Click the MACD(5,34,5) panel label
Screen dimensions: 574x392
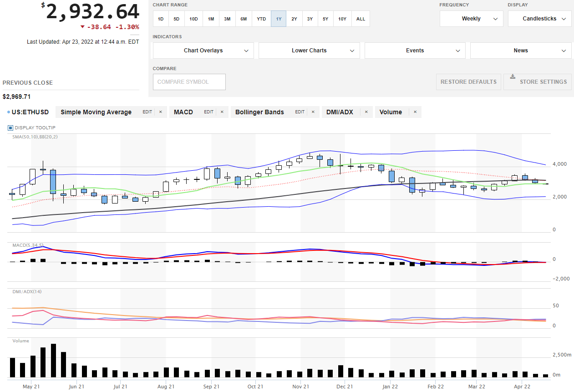pyautogui.click(x=28, y=245)
